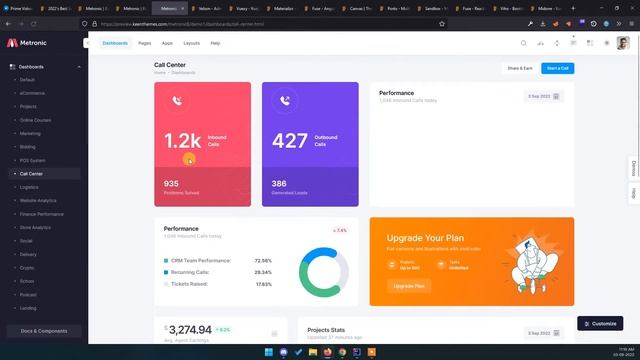Open Firefox from the taskbar
The height and width of the screenshot is (360, 640).
[x=327, y=352]
